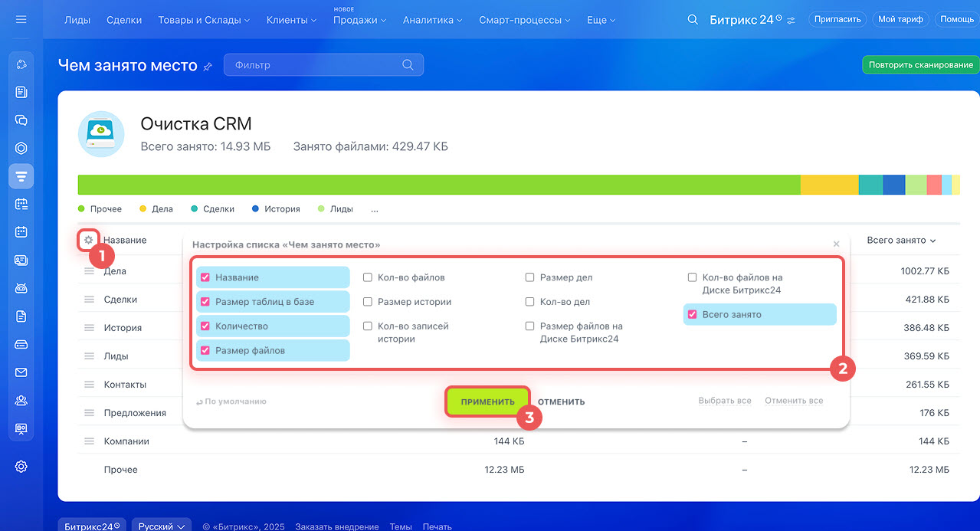The image size is (980, 531).
Task: Click the yellow Дела segment in usage bar
Action: point(829,185)
